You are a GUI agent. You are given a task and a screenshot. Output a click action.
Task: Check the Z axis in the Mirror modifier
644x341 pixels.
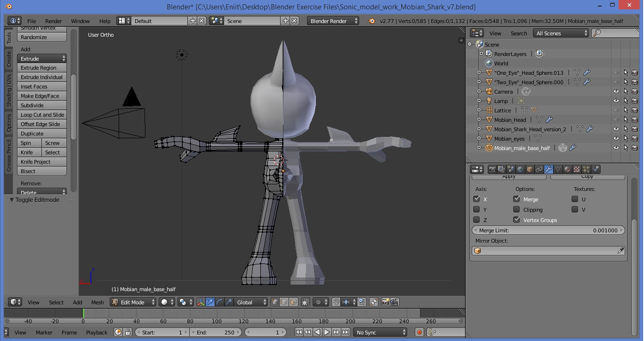(476, 219)
